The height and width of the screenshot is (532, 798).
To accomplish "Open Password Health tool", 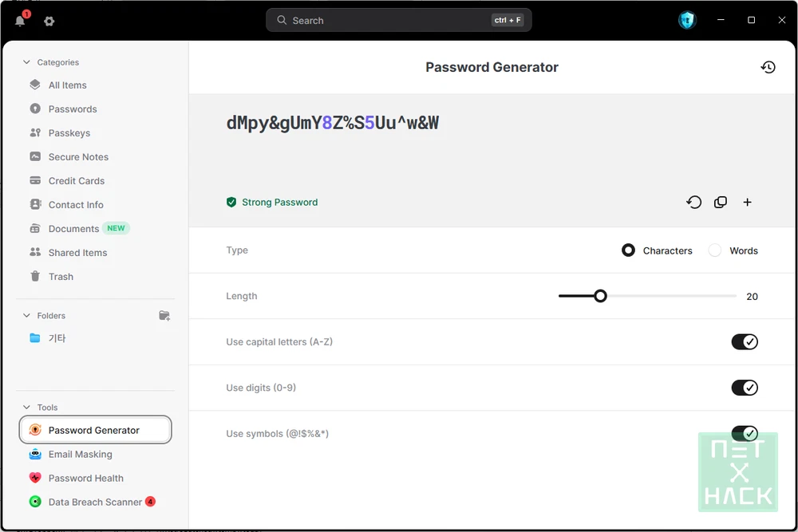I will pos(85,479).
